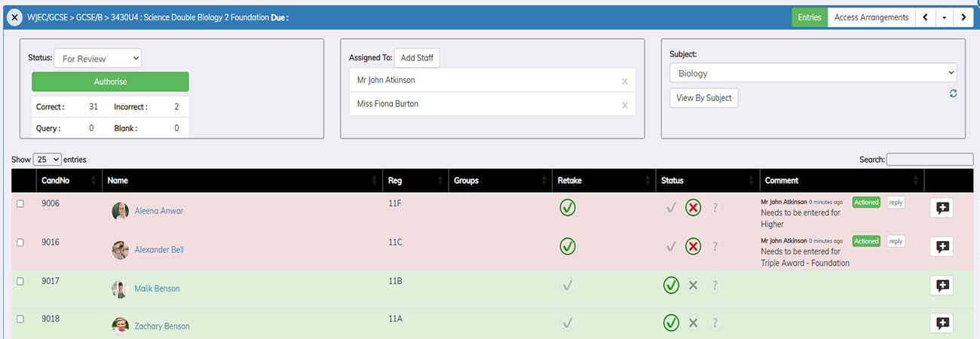Select the checkbox for Malik Benson's row
The image size is (980, 339).
tap(20, 281)
